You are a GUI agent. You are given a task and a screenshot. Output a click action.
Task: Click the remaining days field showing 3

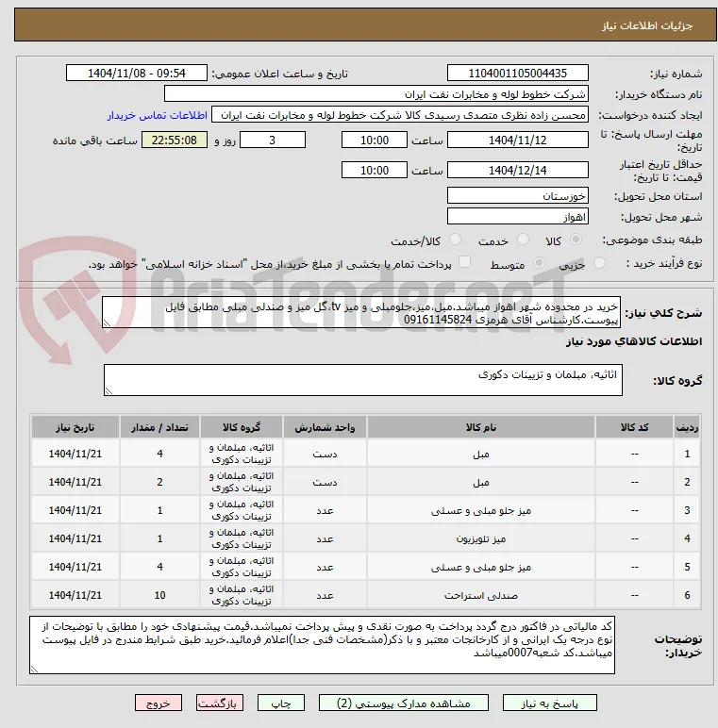pos(272,141)
